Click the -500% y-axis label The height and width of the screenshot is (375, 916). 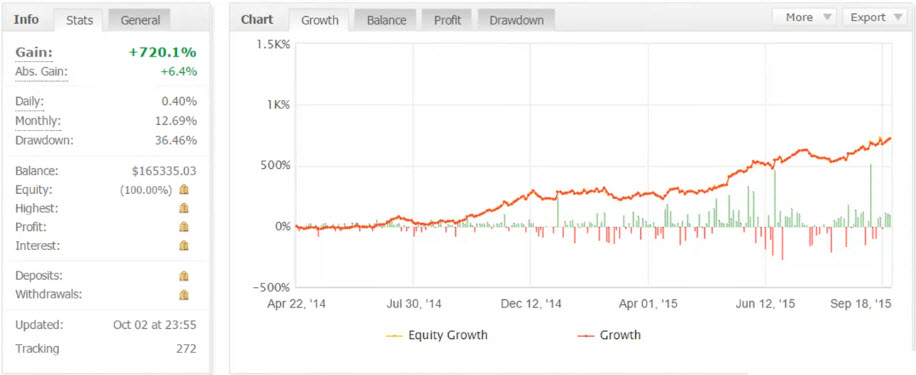coord(273,287)
